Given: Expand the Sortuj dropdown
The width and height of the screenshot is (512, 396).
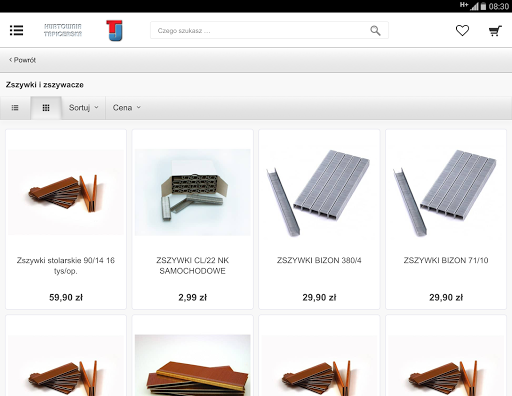Looking at the screenshot, I should pos(83,108).
